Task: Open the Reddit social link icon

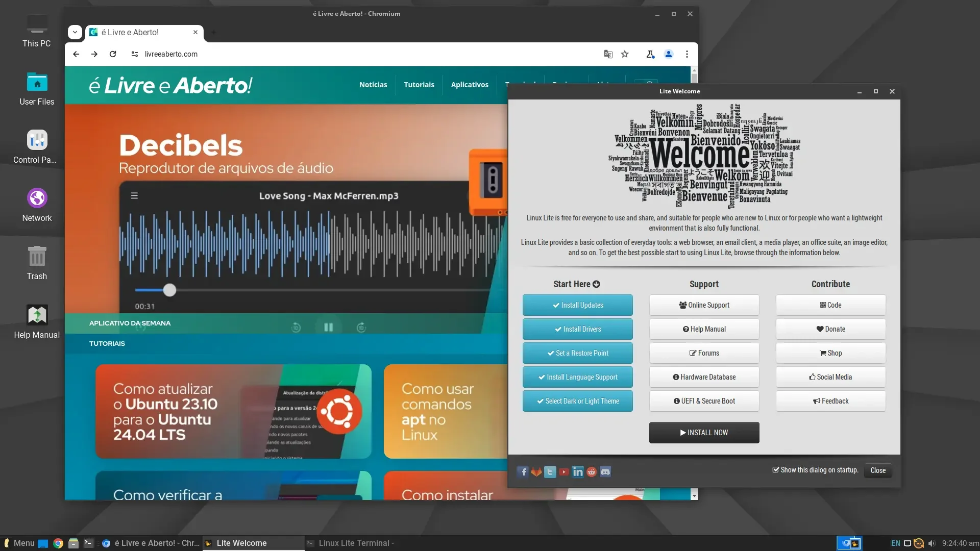Action: pyautogui.click(x=592, y=472)
